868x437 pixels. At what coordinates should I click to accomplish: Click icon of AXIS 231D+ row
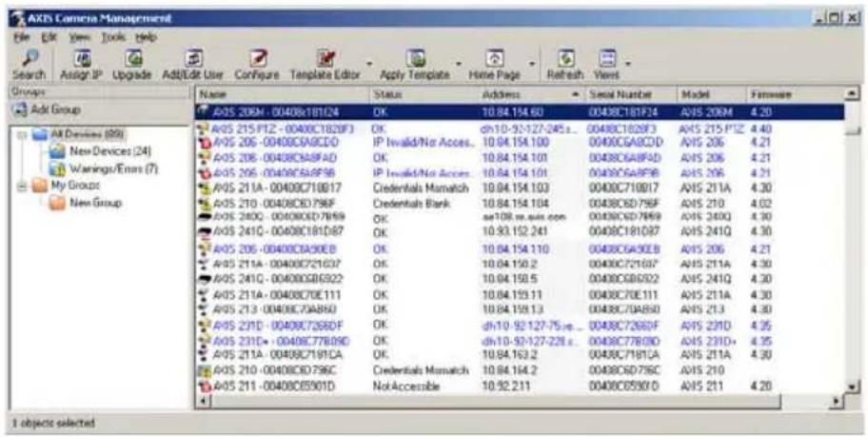tap(204, 341)
